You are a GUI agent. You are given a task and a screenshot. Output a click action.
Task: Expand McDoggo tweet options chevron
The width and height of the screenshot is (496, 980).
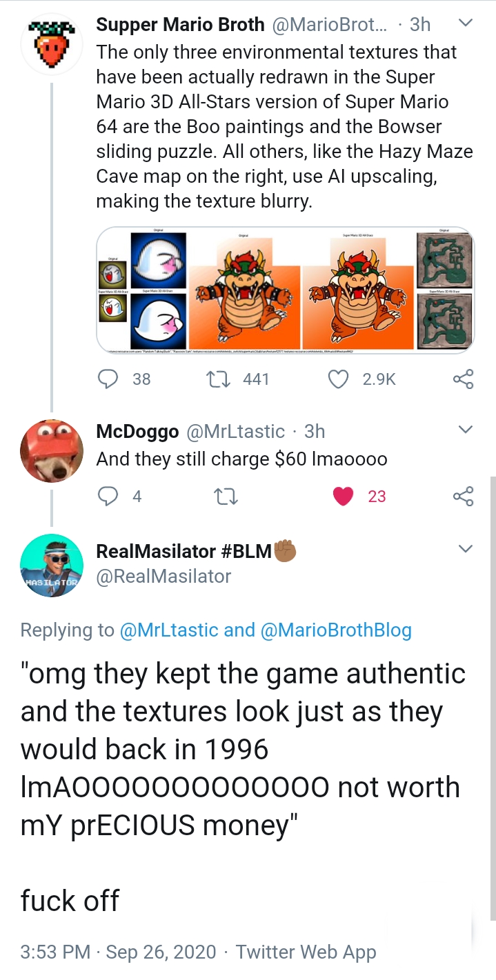click(466, 430)
